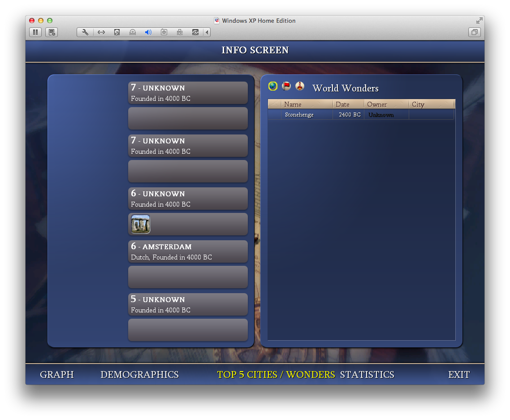Click the hard disk icon in toolbar
Screen dimensions: 510x420
pos(117,32)
